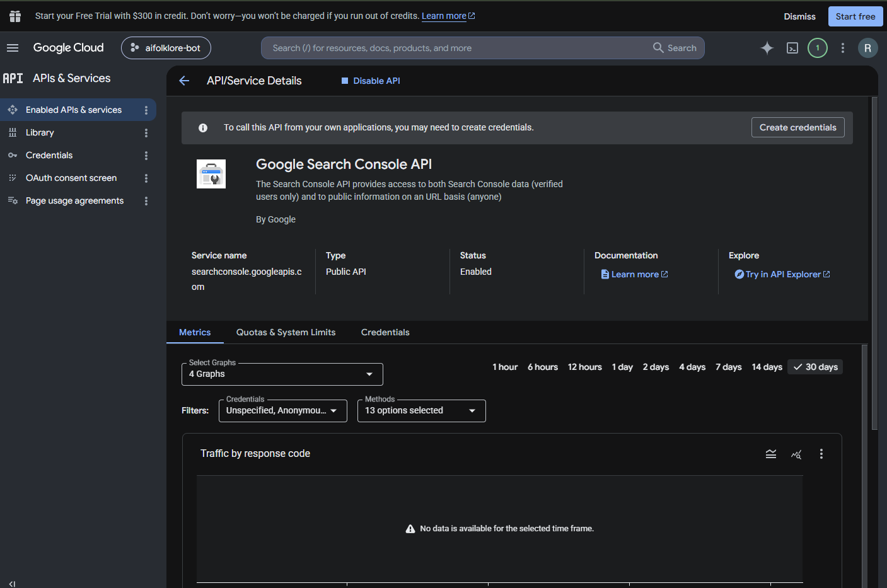
Task: Click the API logo beside APIs & Services
Action: [13, 78]
